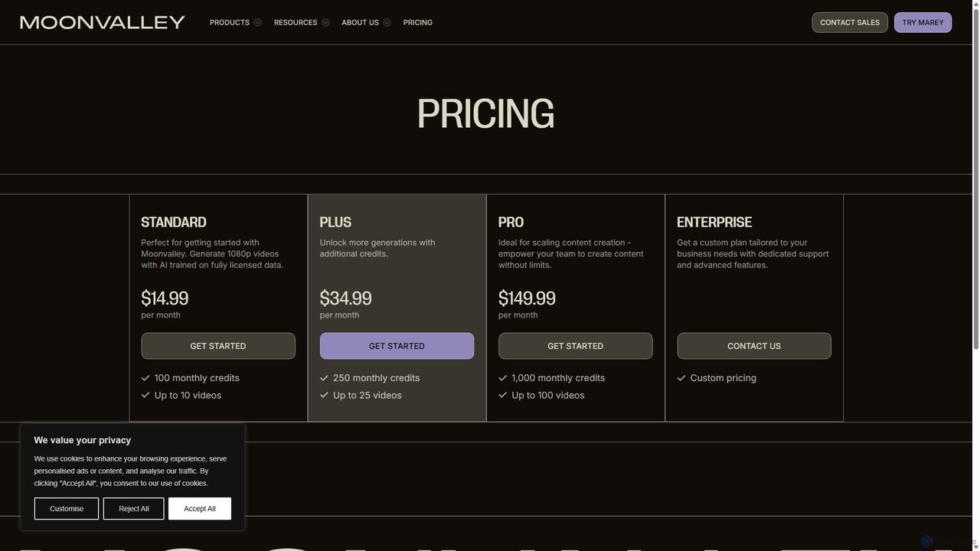Image resolution: width=980 pixels, height=551 pixels.
Task: Click the Contact Sales button
Action: 850,22
